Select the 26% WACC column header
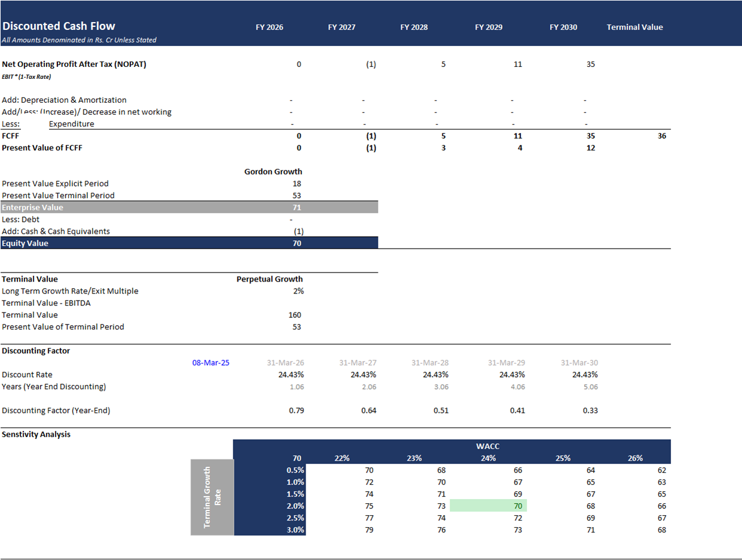 (635, 458)
